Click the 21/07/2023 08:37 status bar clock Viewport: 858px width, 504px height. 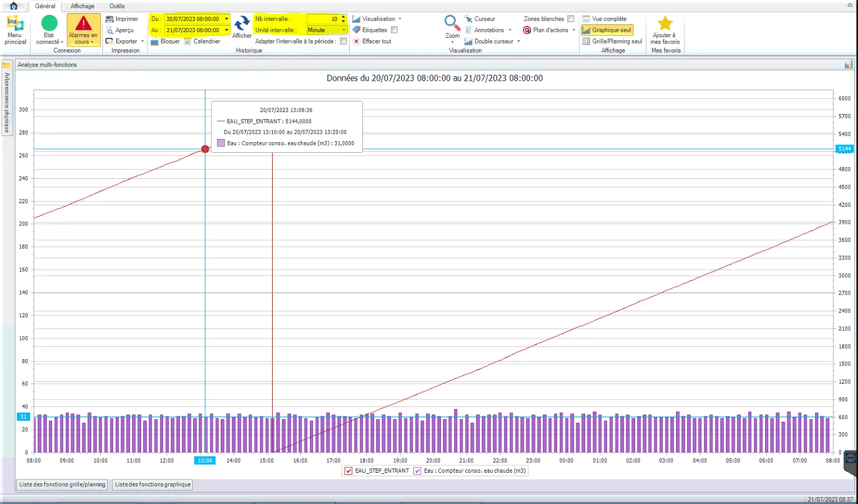click(x=830, y=500)
